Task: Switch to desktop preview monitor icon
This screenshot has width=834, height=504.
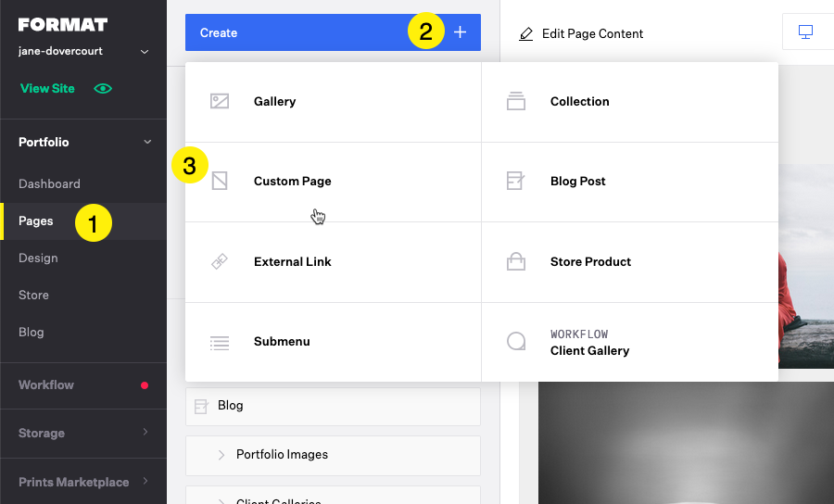Action: [x=806, y=32]
